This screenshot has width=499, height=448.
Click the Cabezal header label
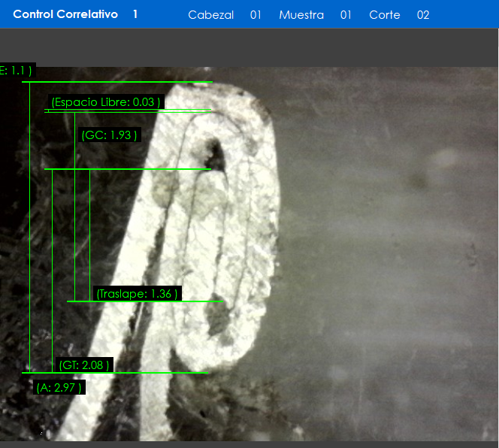click(x=210, y=15)
